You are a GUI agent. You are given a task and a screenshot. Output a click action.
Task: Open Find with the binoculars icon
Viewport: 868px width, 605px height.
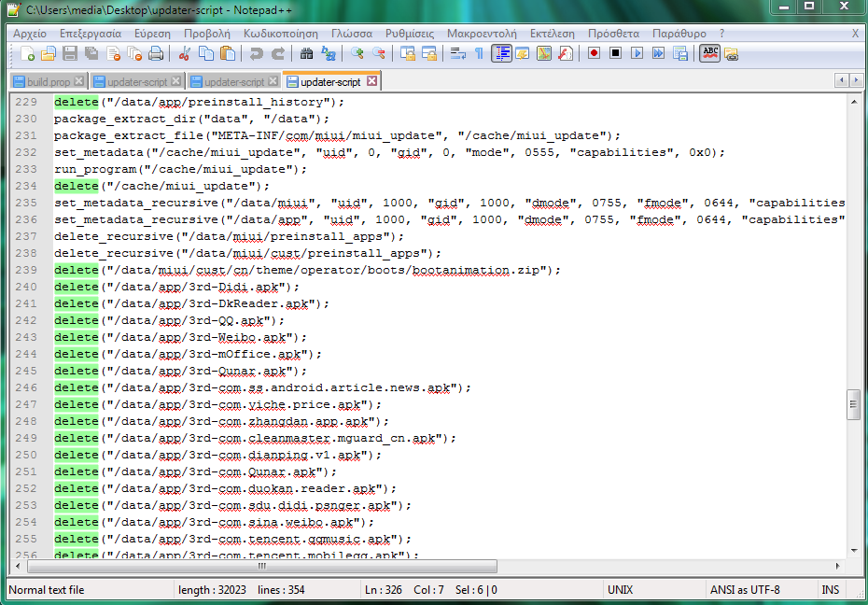click(x=306, y=53)
